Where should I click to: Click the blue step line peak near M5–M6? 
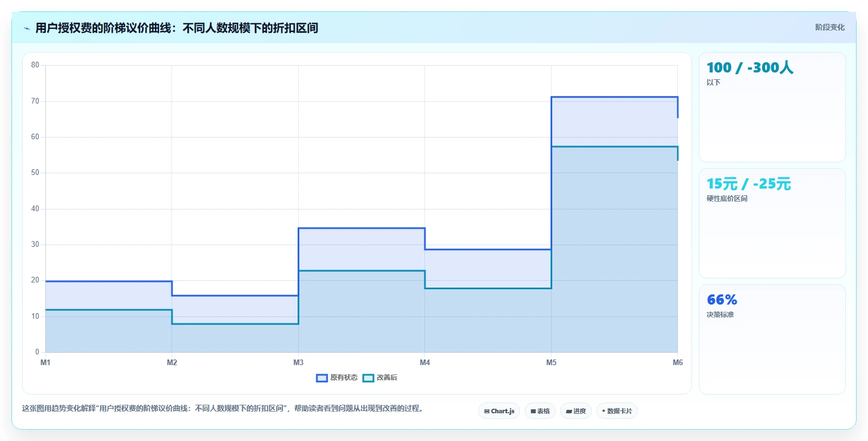point(614,97)
